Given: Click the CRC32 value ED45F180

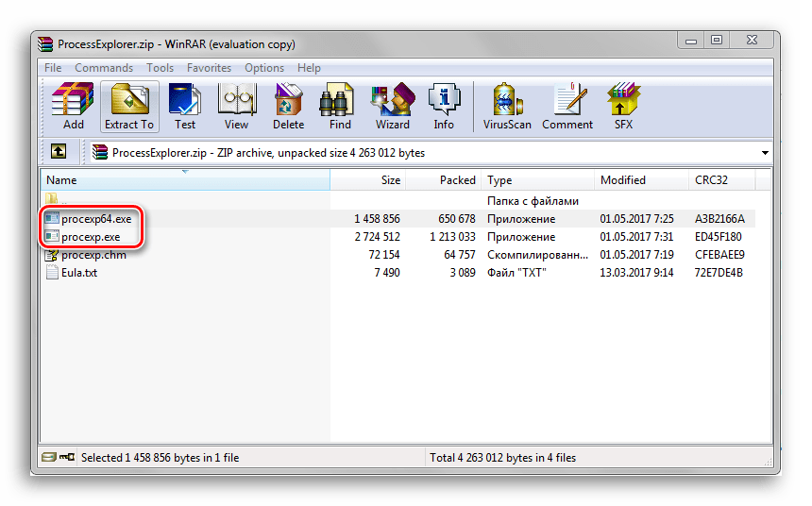Looking at the screenshot, I should coord(718,237).
